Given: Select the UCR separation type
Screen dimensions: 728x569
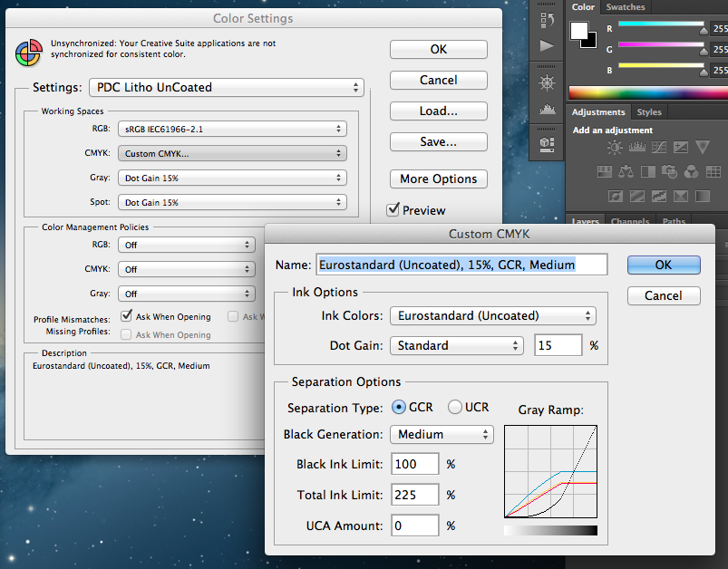Looking at the screenshot, I should tap(454, 408).
